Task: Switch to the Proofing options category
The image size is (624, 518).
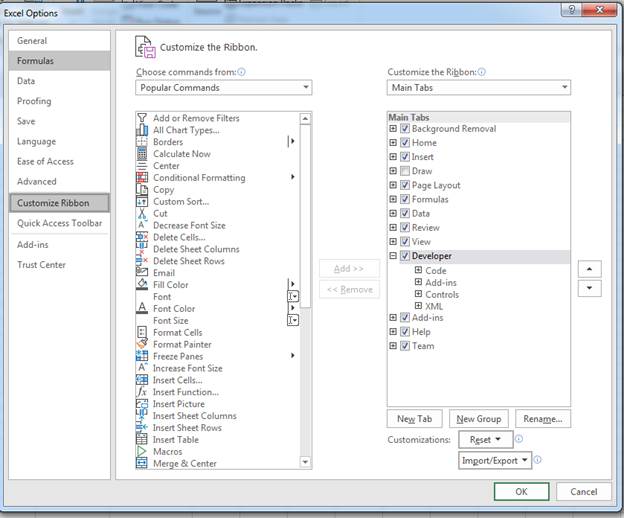Action: click(59, 101)
